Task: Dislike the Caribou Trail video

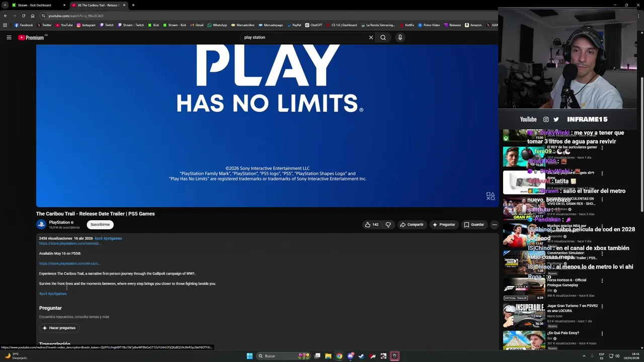Action: [x=388, y=225]
